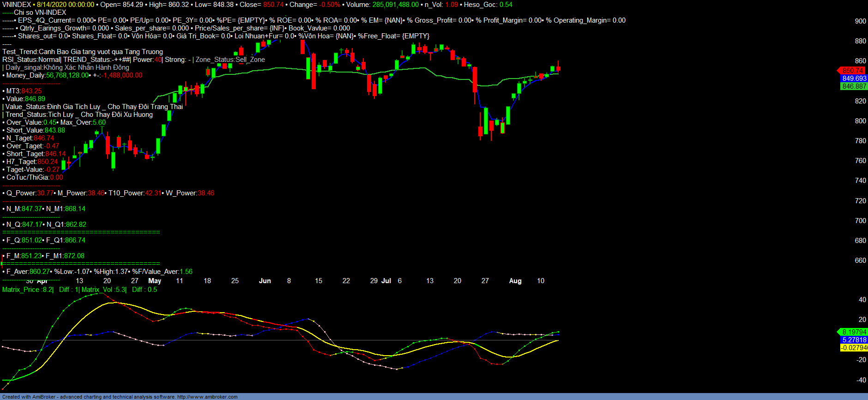Screen dimensions: 868x400
Task: Click the Aug month label on the time axis
Action: 515,281
